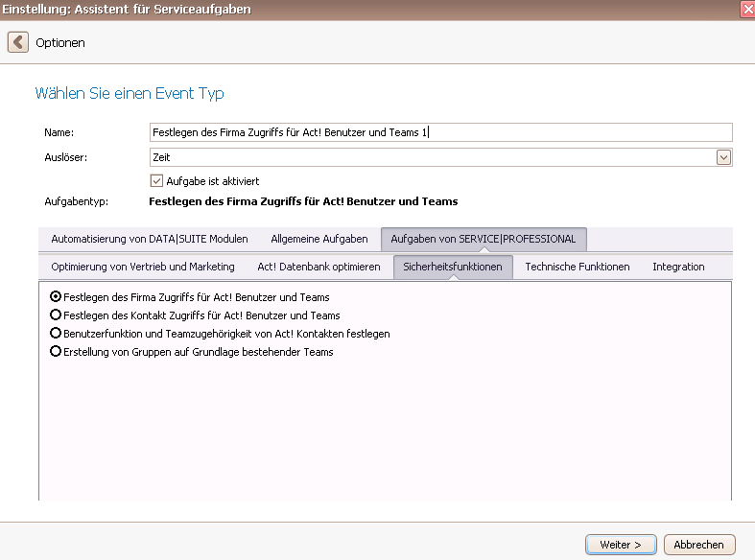
Task: Click the Auslöser combo box showing Zeit
Action: pyautogui.click(x=440, y=157)
